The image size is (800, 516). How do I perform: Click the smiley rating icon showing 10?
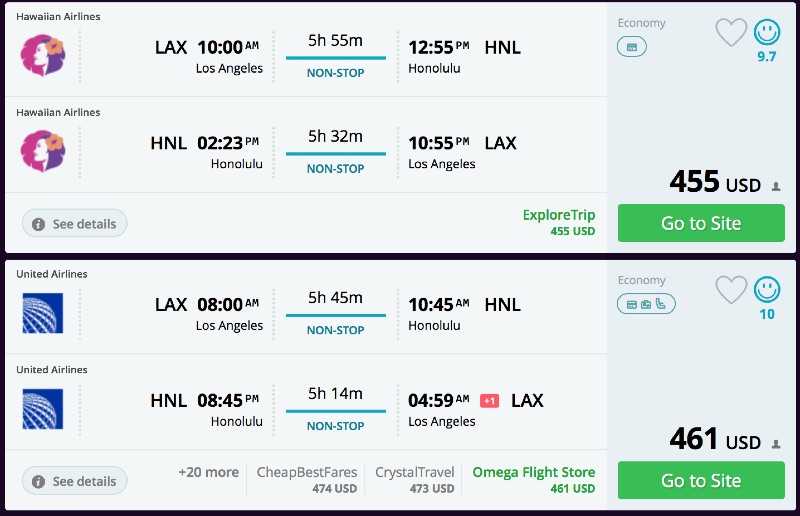point(767,290)
